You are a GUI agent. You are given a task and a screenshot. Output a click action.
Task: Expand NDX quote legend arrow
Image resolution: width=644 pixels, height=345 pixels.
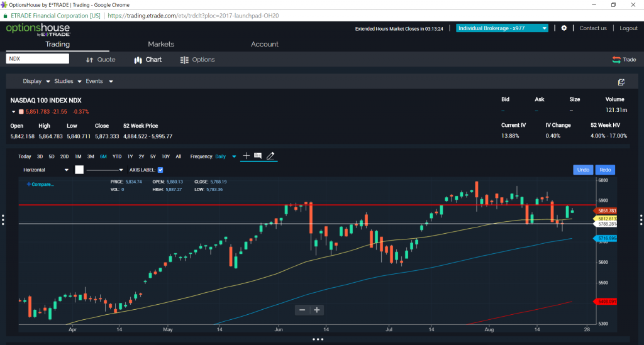pyautogui.click(x=14, y=112)
